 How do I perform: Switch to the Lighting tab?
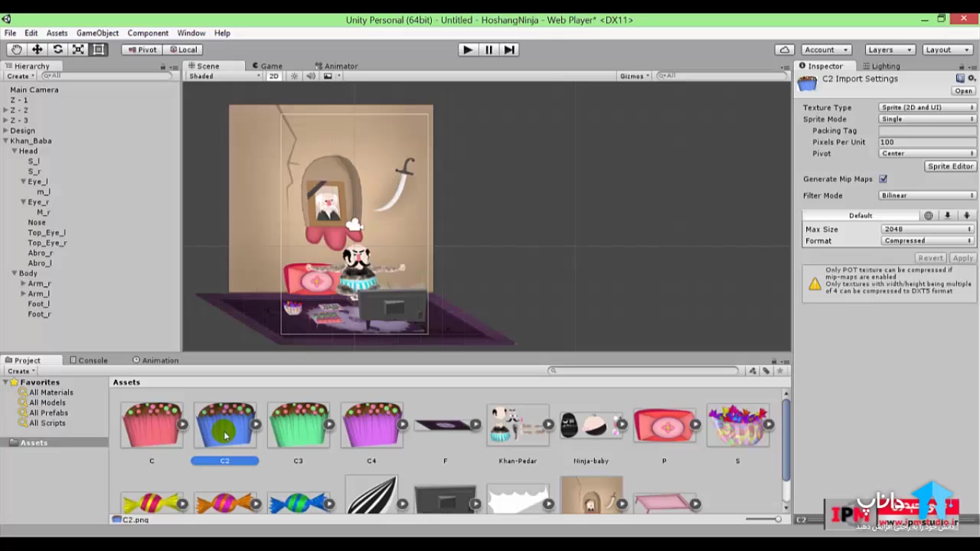tap(881, 67)
